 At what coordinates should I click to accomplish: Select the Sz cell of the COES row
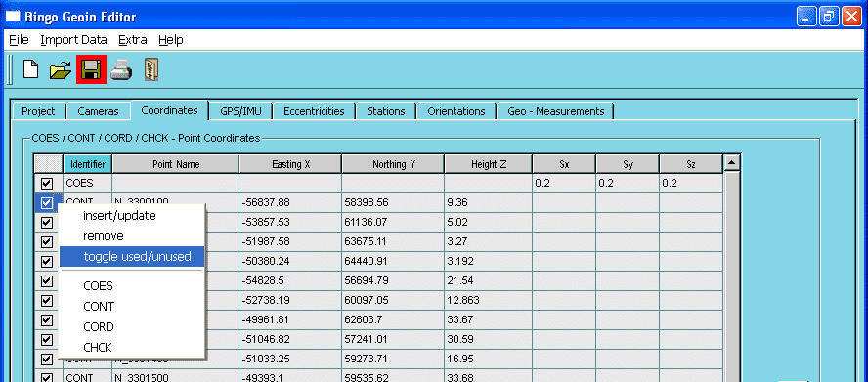click(x=691, y=183)
